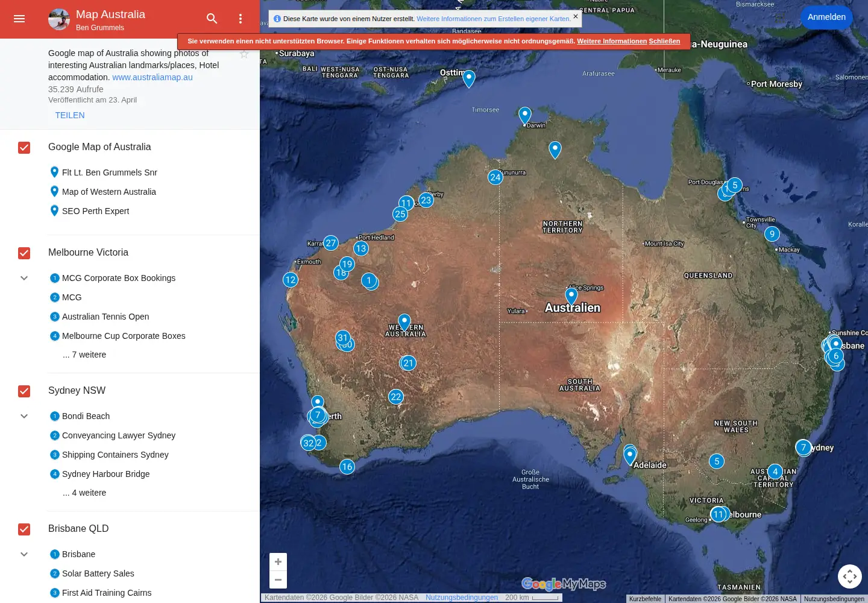Toggle Google Map of Australia layer checkbox

24,148
